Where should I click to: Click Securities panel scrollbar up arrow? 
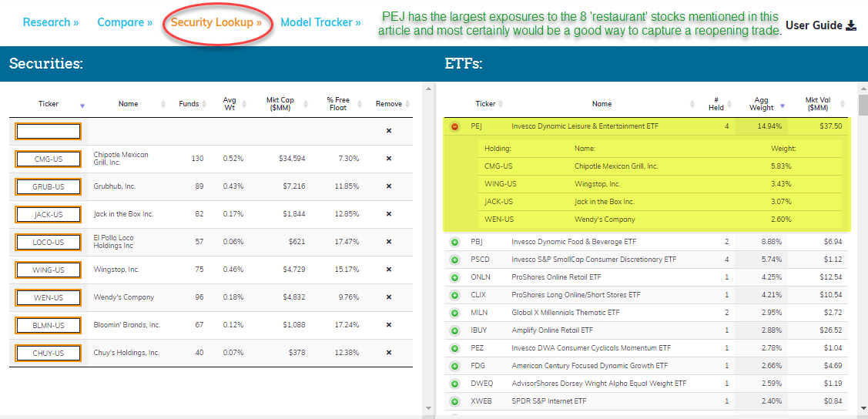point(427,88)
